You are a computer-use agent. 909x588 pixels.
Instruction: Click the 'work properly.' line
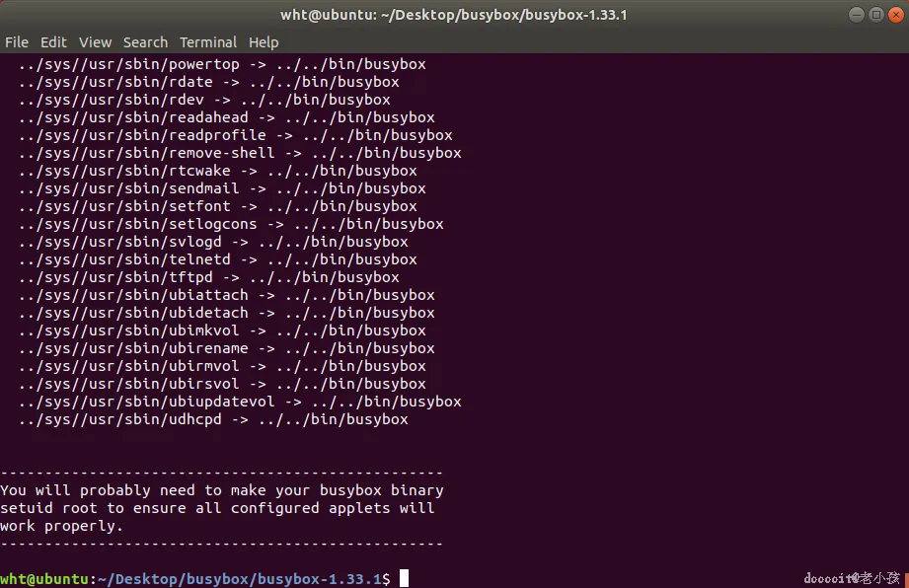click(x=61, y=527)
